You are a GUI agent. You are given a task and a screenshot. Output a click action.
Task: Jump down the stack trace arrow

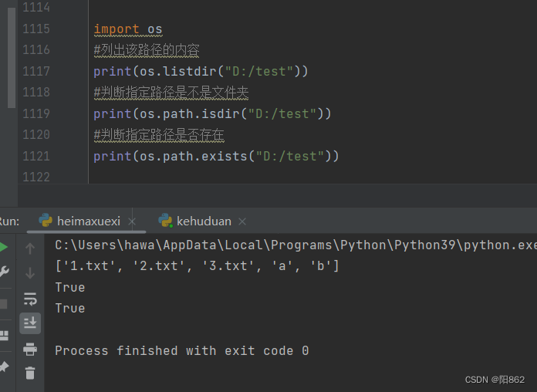tap(30, 272)
